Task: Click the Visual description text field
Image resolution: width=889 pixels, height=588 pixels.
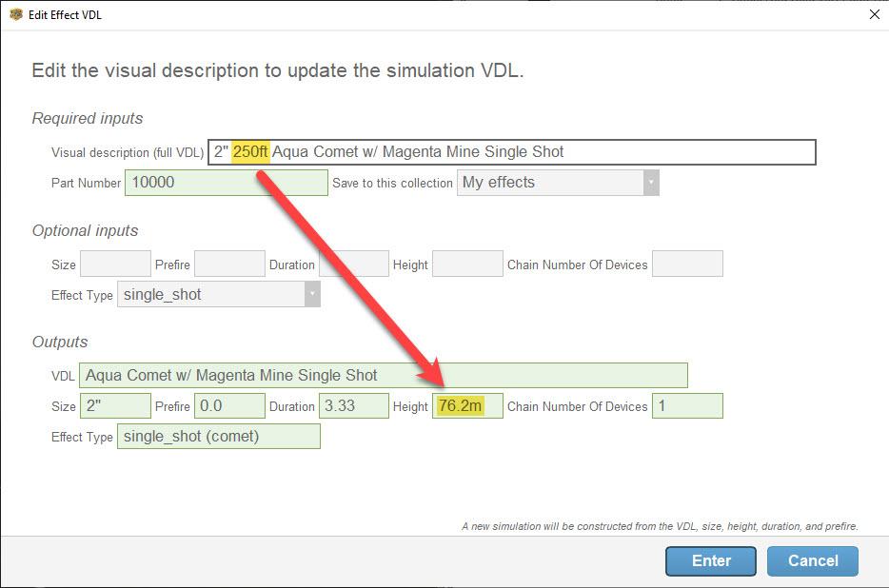Action: pyautogui.click(x=512, y=152)
